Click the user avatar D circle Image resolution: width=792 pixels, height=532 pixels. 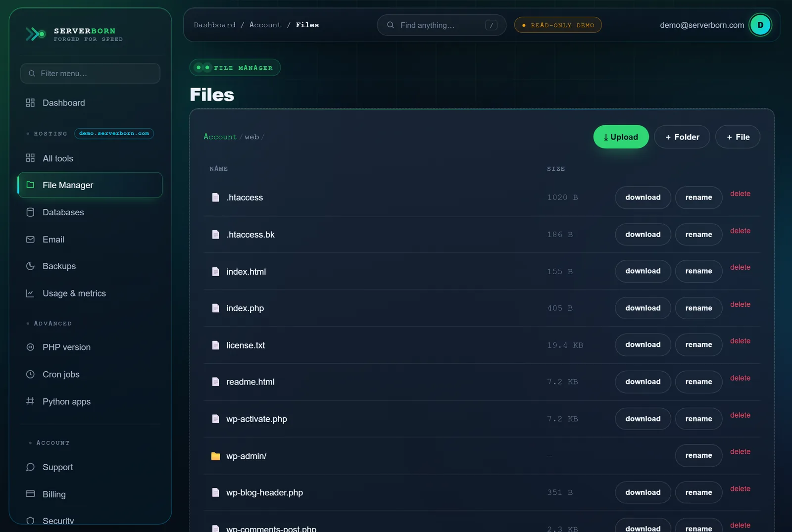pyautogui.click(x=760, y=25)
